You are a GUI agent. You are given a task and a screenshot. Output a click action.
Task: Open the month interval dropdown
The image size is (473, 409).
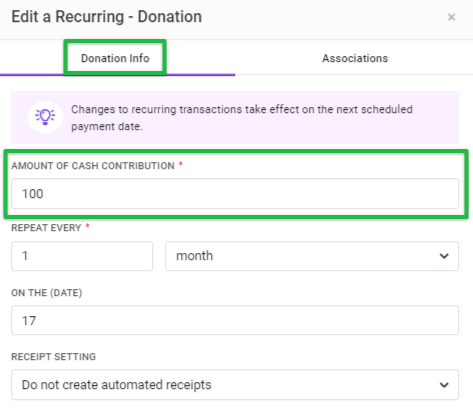click(312, 256)
